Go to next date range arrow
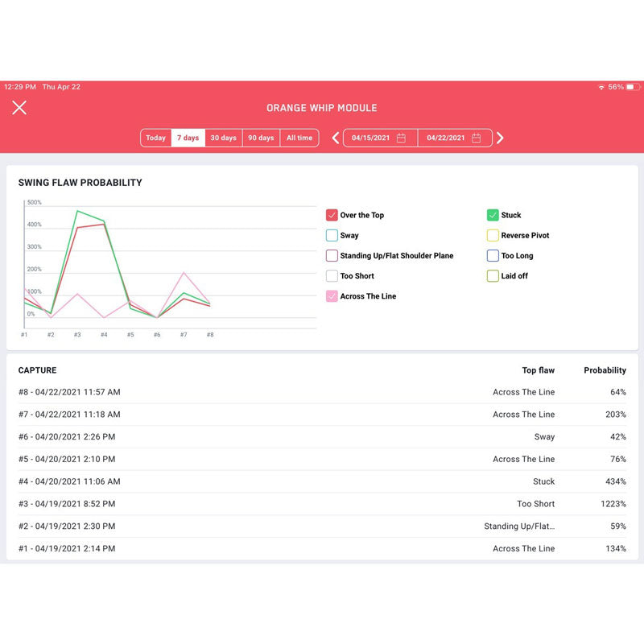 click(x=500, y=138)
